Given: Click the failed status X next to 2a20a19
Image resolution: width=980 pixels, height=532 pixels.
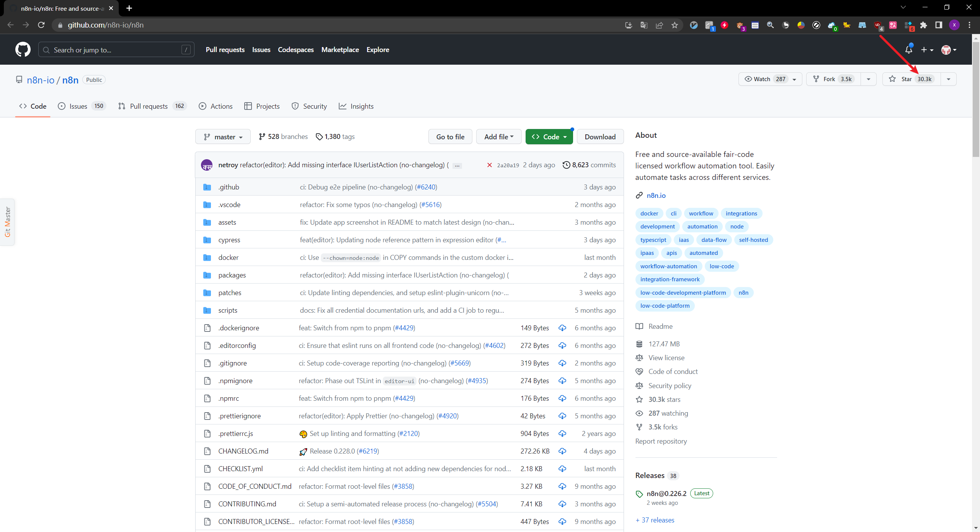Looking at the screenshot, I should coord(489,165).
